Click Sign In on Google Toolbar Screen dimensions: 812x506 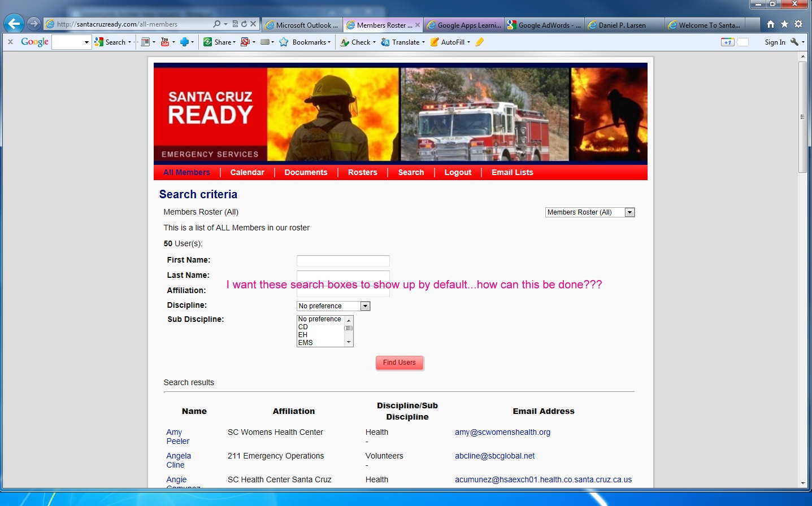click(775, 42)
